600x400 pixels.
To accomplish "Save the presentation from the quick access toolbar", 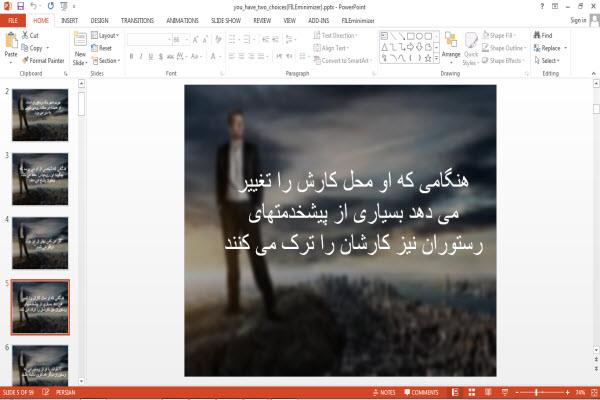I will 20,6.
